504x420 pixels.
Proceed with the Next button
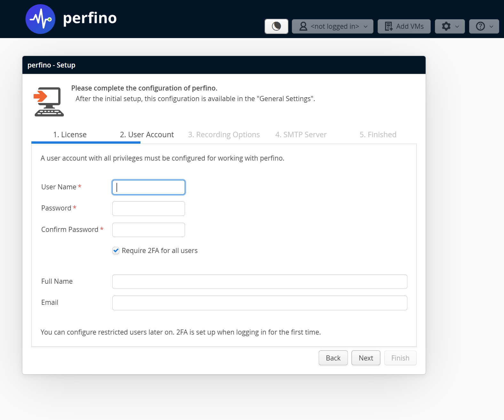[366, 358]
